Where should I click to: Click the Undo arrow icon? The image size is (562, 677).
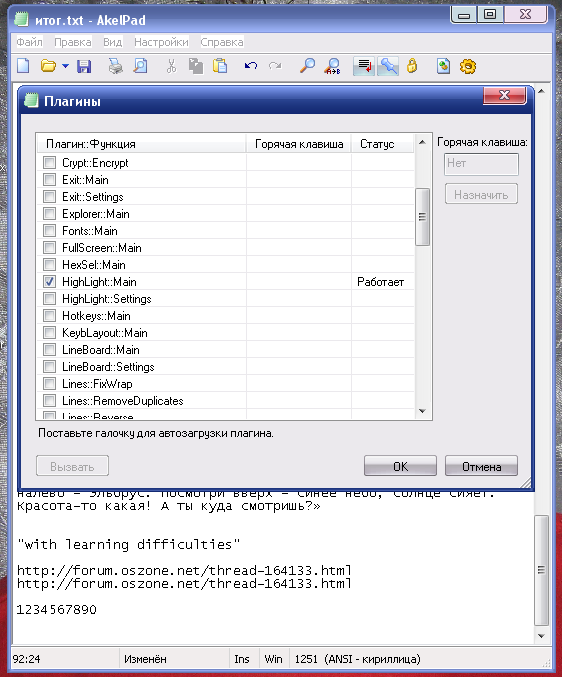tap(251, 66)
